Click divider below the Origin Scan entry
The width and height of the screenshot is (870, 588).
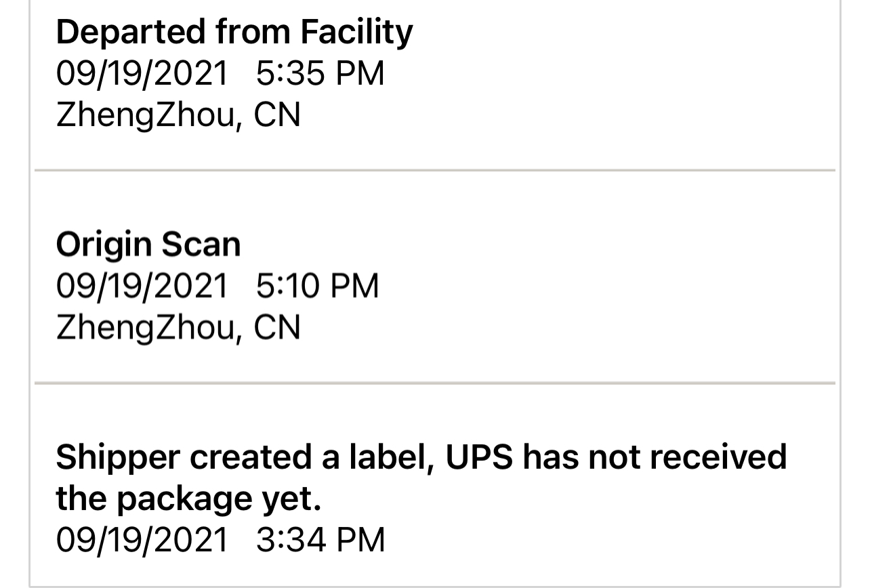pyautogui.click(x=435, y=383)
